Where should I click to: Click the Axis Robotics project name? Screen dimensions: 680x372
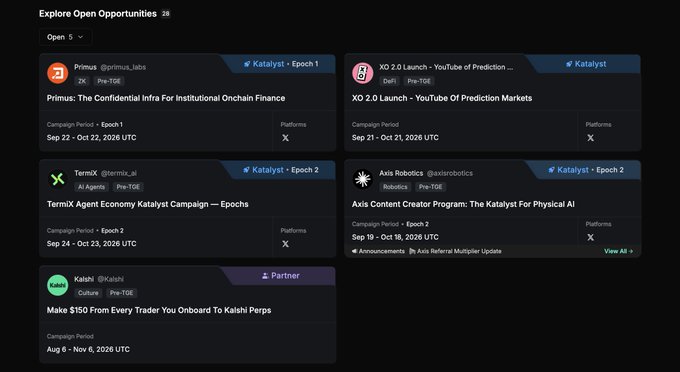coord(401,173)
